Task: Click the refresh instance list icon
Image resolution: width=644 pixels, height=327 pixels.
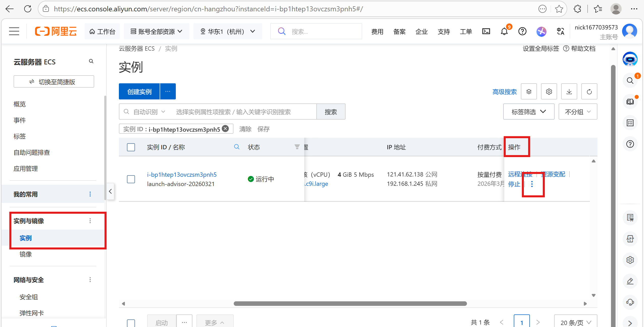Action: (589, 92)
